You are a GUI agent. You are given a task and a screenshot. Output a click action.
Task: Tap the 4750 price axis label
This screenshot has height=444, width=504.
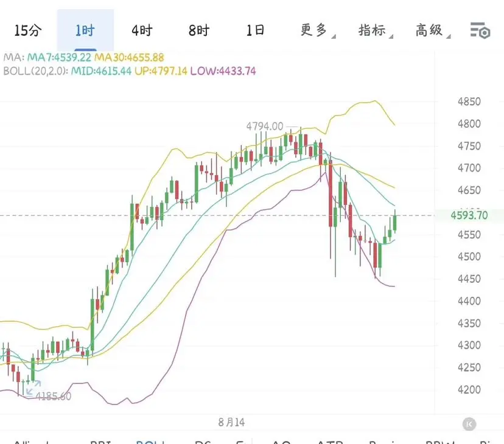click(469, 146)
